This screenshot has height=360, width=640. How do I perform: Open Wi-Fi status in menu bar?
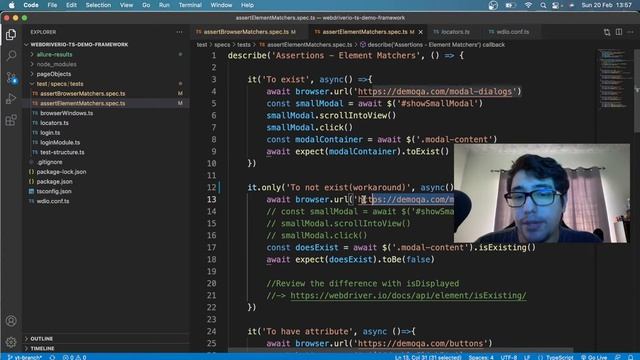click(528, 5)
